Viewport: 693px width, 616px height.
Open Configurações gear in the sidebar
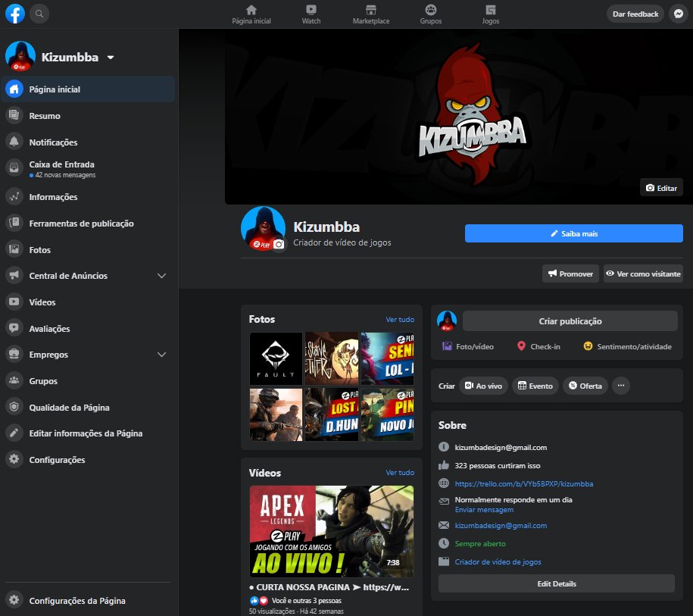pyautogui.click(x=89, y=460)
